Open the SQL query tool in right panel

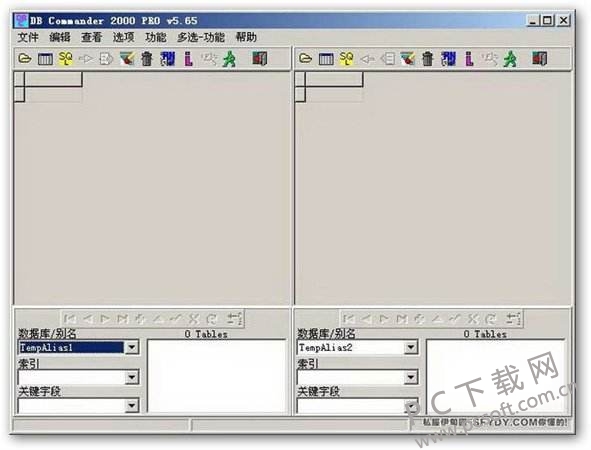pyautogui.click(x=346, y=59)
